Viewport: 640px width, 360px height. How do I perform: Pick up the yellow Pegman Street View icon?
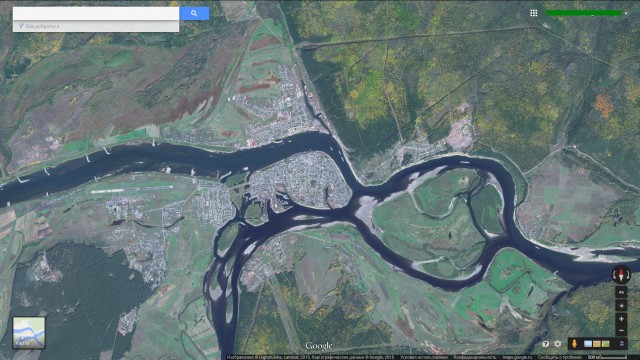pos(574,344)
